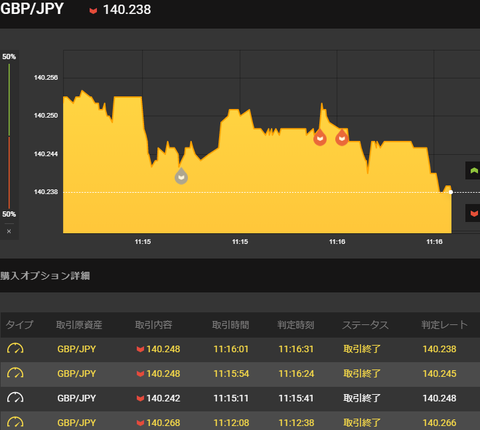Click the 140.256 y-axis price label

point(46,77)
